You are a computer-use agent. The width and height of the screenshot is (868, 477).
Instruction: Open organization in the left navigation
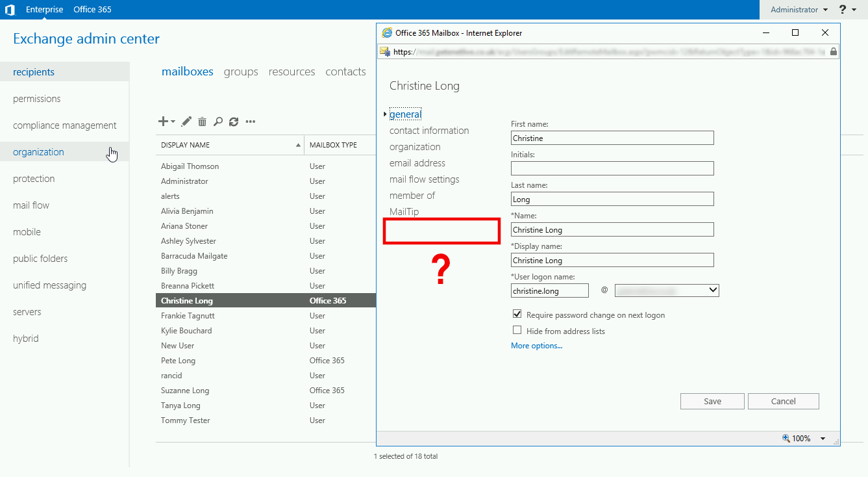64,152
